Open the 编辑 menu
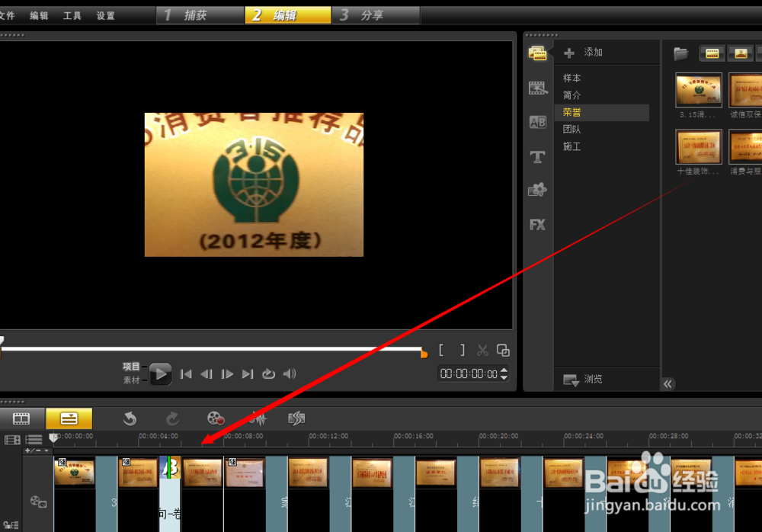Screen dimensions: 762x532 (39, 15)
